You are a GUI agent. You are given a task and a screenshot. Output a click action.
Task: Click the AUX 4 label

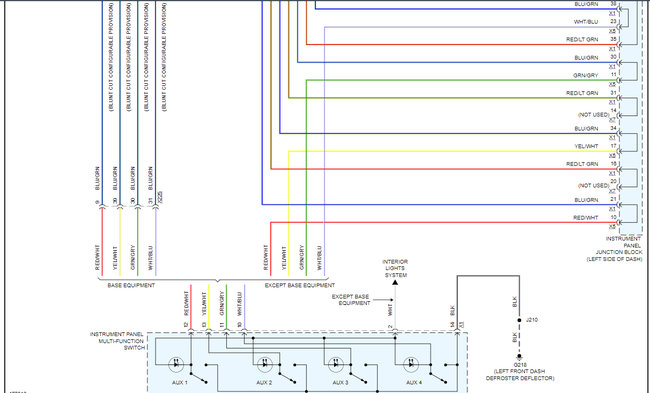414,383
